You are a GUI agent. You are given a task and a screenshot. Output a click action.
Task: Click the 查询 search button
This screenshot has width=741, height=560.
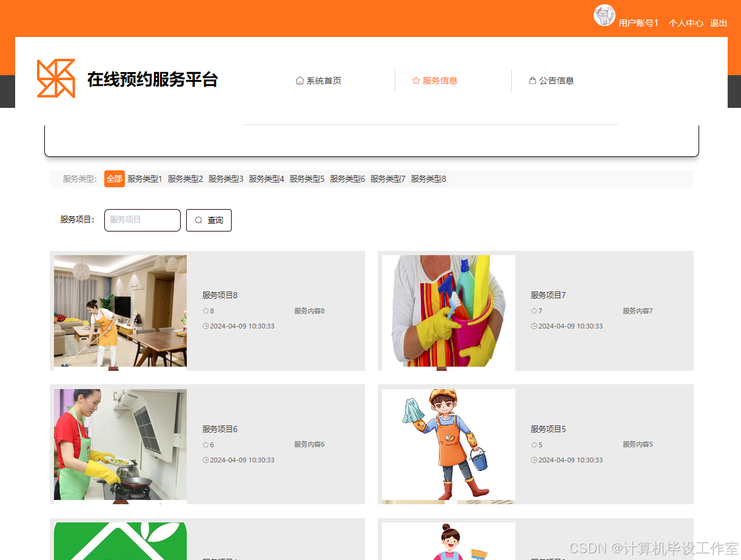(209, 220)
